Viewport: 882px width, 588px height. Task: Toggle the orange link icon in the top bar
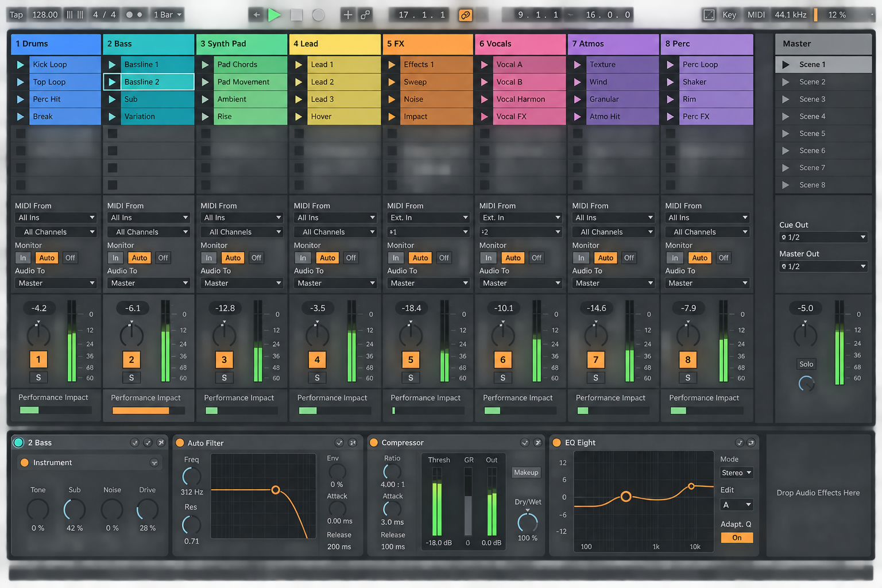[466, 15]
